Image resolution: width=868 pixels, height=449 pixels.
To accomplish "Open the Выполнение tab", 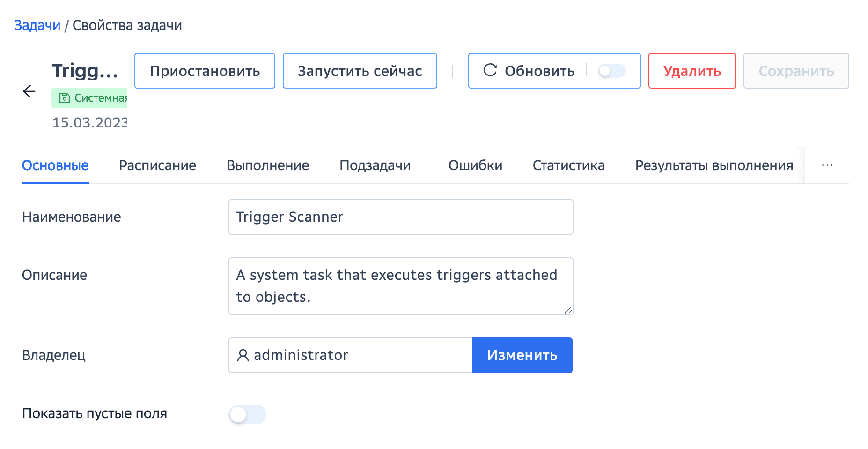I will pyautogui.click(x=268, y=165).
